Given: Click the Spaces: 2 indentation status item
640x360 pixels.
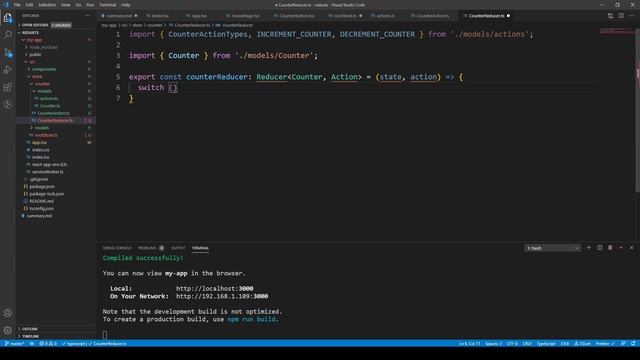Looking at the screenshot, I should pos(493,344).
